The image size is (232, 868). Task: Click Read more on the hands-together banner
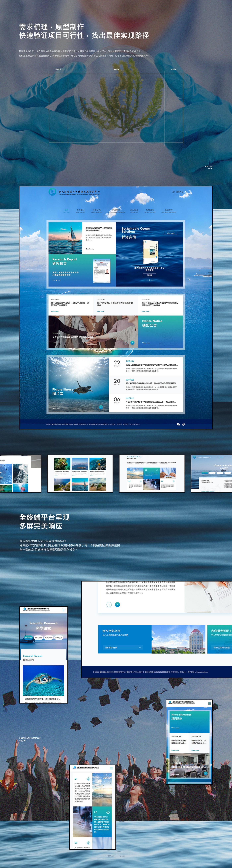click(x=56, y=343)
